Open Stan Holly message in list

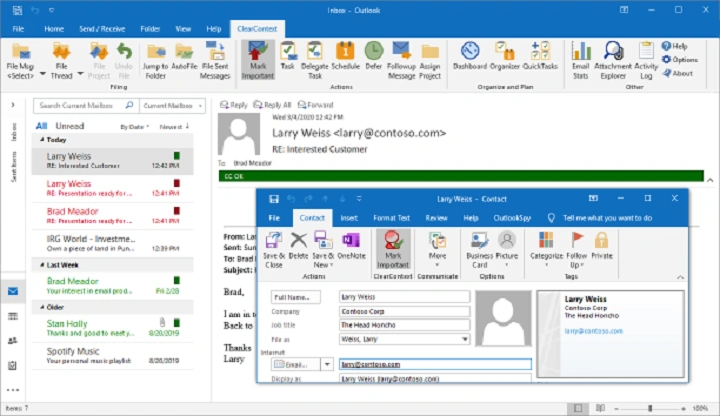(x=112, y=328)
